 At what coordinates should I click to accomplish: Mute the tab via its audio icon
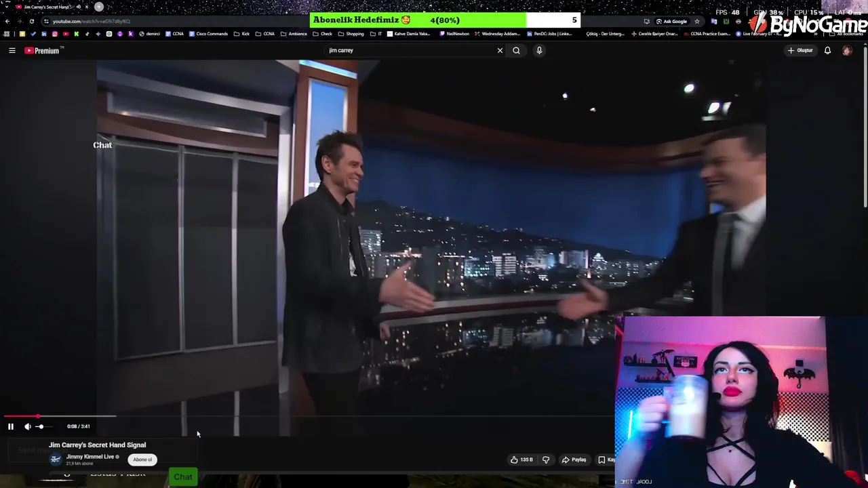coord(79,7)
